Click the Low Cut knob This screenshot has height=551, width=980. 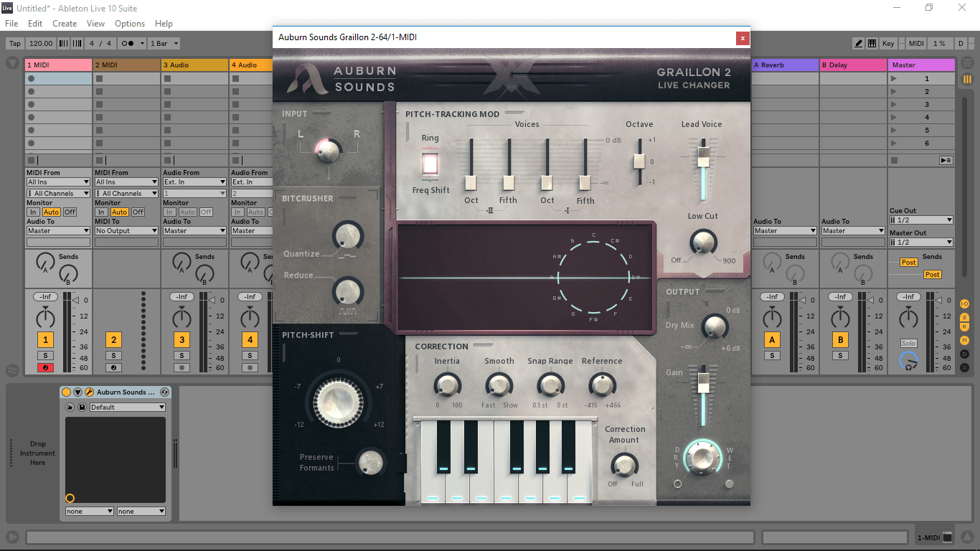703,243
